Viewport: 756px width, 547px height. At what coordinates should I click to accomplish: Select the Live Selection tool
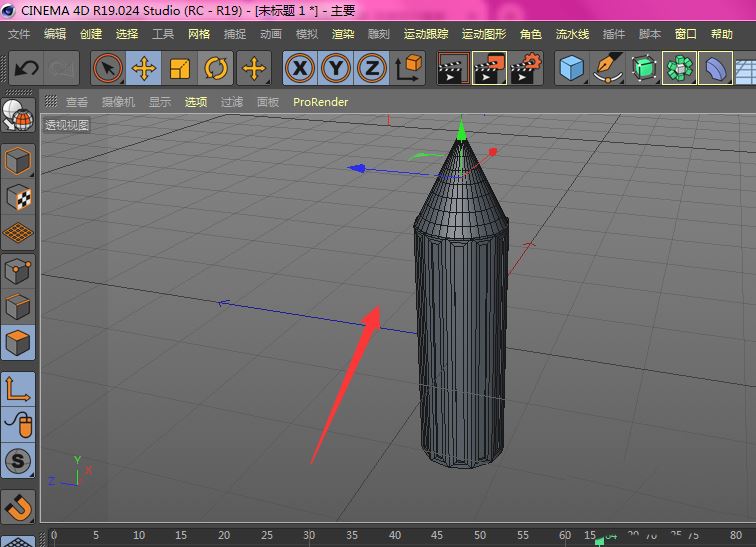(108, 69)
